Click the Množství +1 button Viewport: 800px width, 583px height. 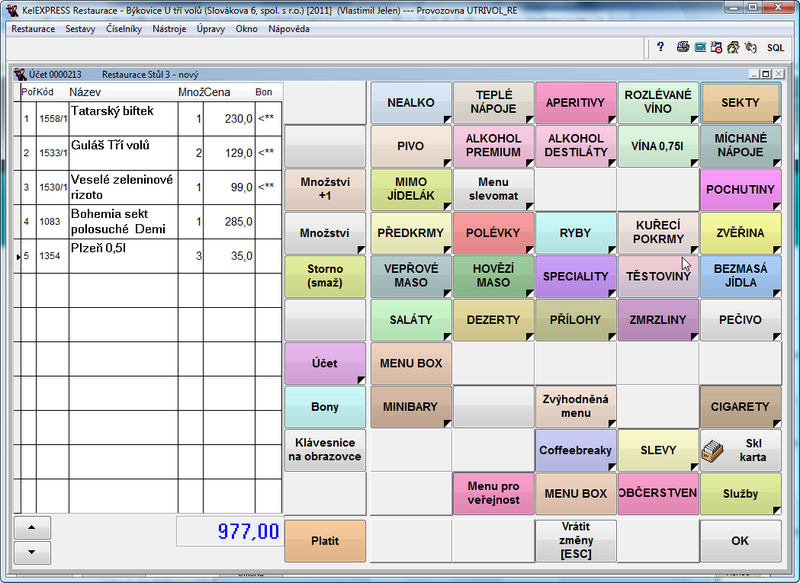click(x=325, y=189)
